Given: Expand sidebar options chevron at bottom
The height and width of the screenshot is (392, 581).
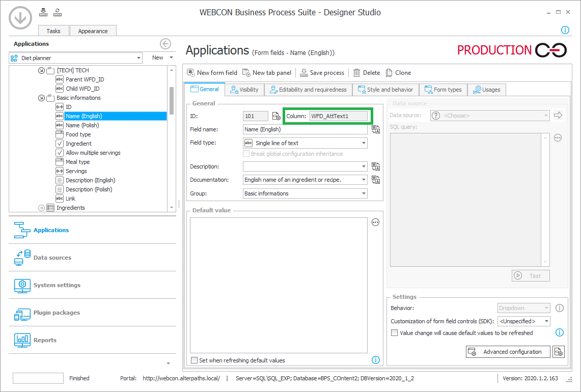Looking at the screenshot, I should (x=168, y=363).
